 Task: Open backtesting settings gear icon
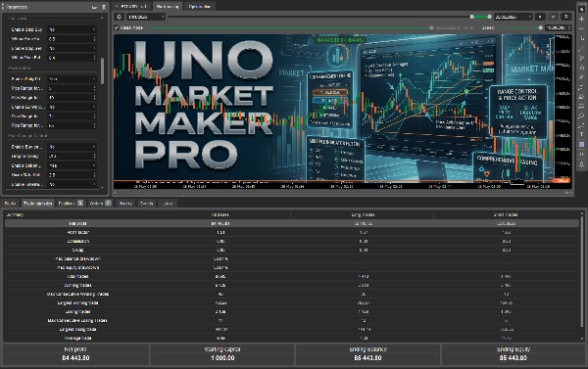(120, 17)
